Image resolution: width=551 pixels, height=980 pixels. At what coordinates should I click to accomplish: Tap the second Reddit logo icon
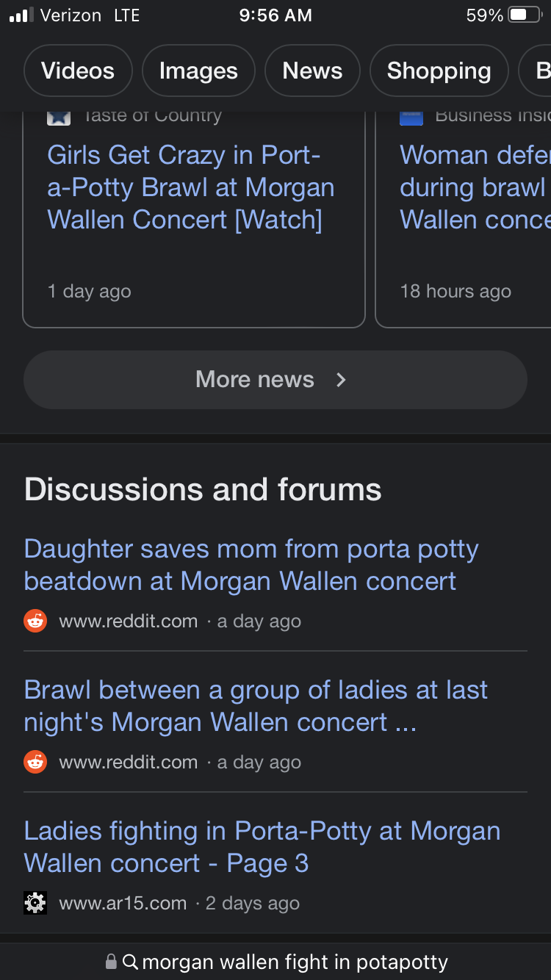[35, 762]
